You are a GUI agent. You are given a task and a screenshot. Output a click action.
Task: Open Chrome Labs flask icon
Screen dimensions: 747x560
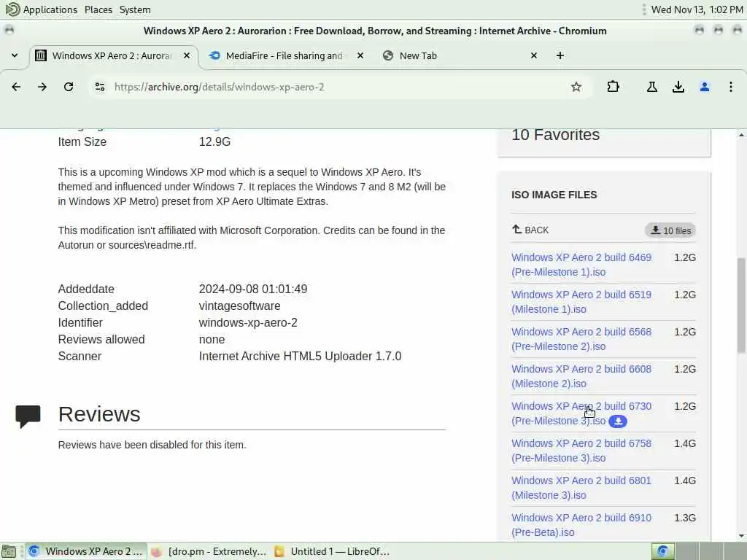(x=651, y=87)
